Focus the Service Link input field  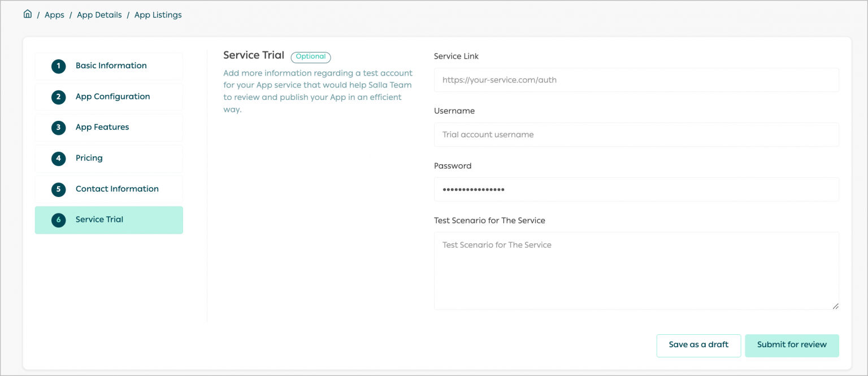click(x=636, y=80)
